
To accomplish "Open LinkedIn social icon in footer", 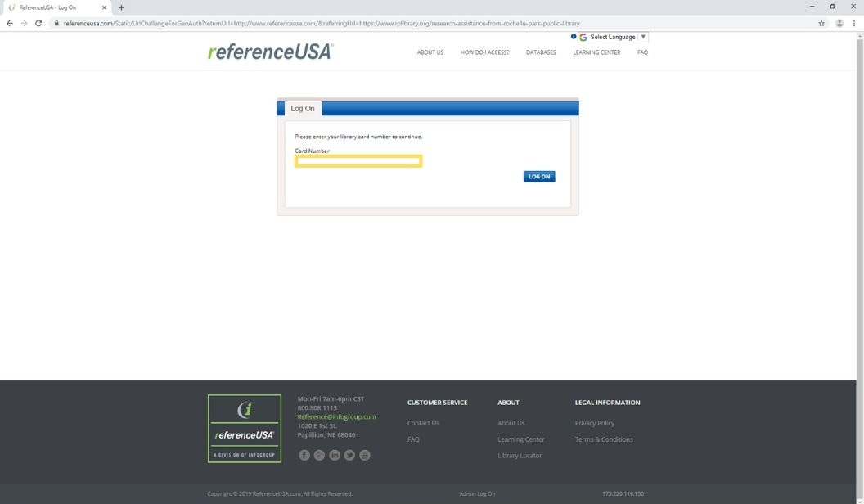I will (x=335, y=455).
